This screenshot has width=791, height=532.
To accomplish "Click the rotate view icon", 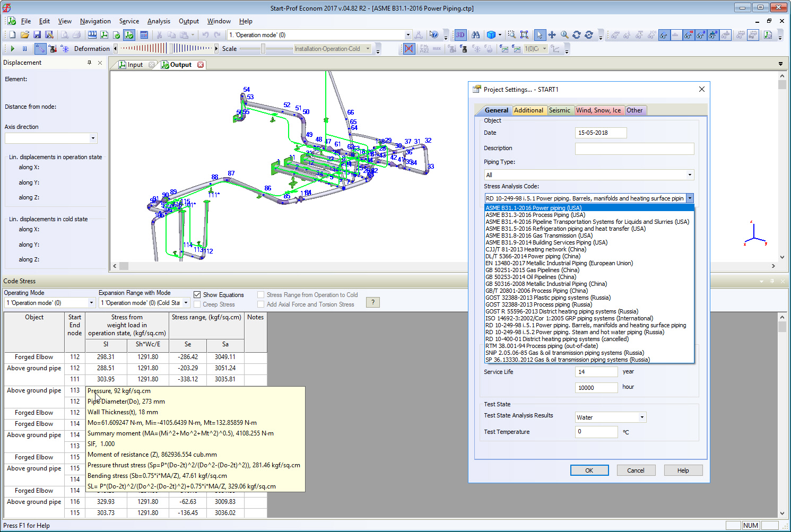I will (x=577, y=35).
